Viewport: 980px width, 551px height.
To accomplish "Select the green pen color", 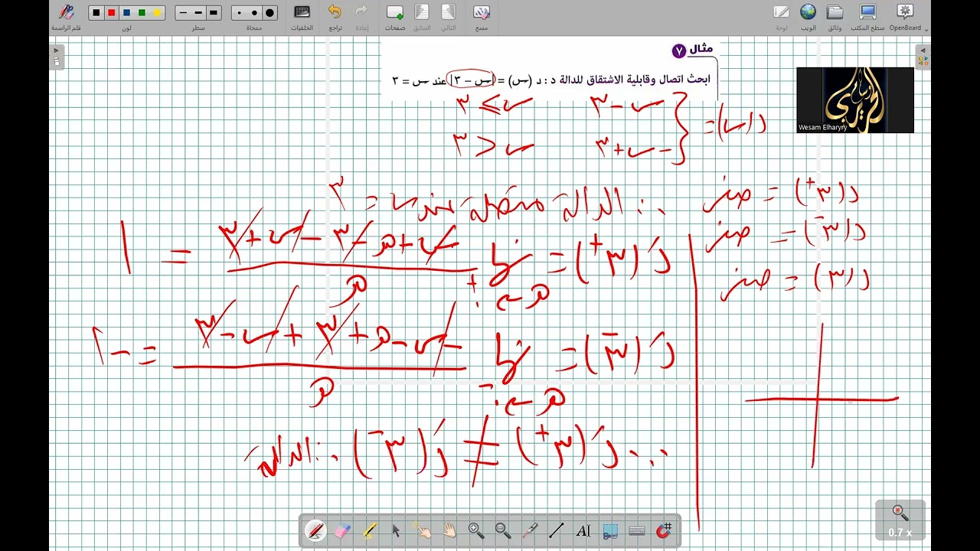I will [x=142, y=13].
